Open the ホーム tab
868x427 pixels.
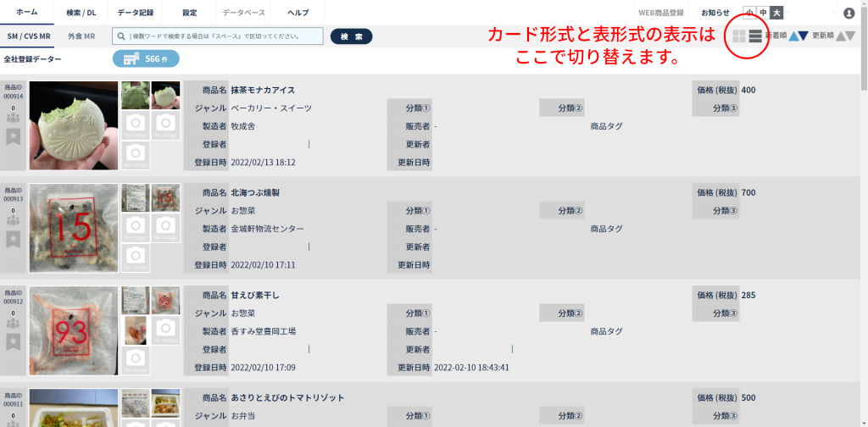27,12
